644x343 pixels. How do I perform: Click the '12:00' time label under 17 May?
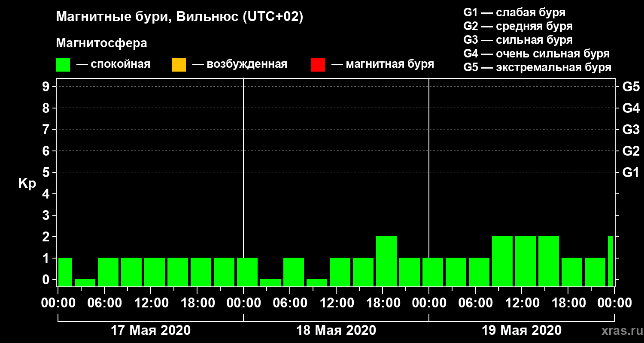point(151,303)
